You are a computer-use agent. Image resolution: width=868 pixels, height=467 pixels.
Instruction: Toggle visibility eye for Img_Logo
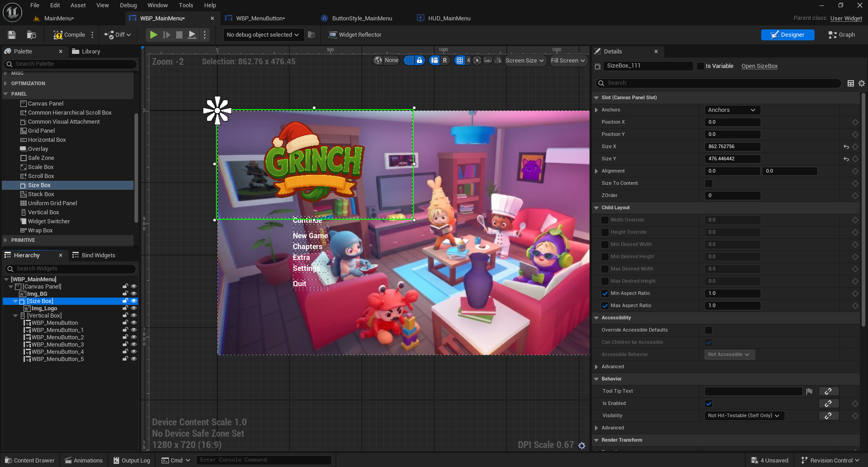tap(134, 308)
